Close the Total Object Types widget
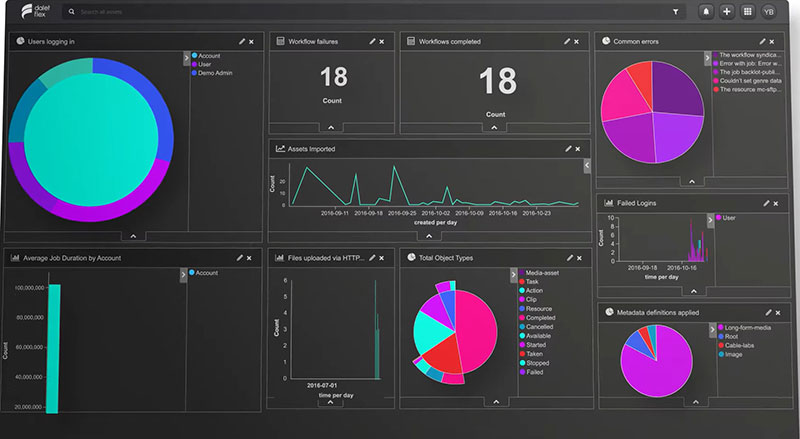 pyautogui.click(x=580, y=258)
